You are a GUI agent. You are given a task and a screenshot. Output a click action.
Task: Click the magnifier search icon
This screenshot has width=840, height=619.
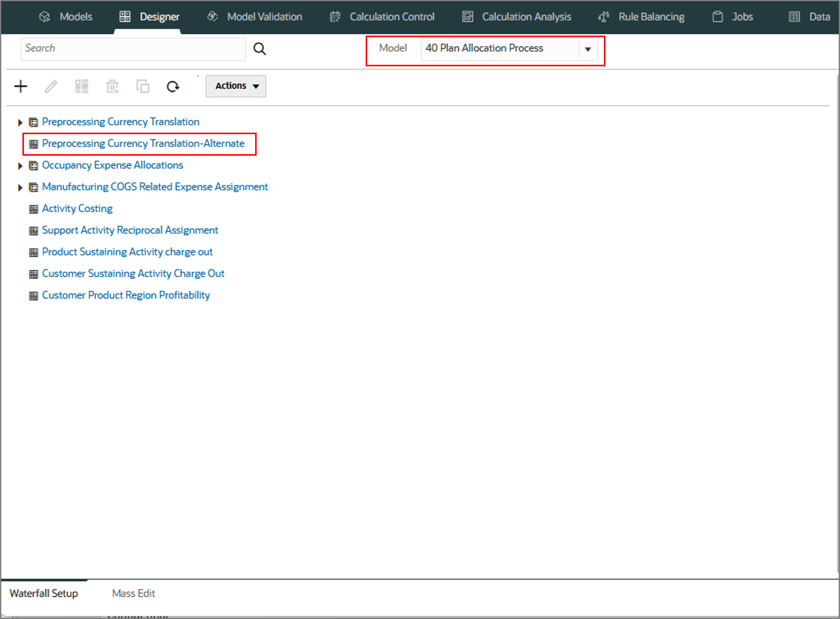point(259,49)
